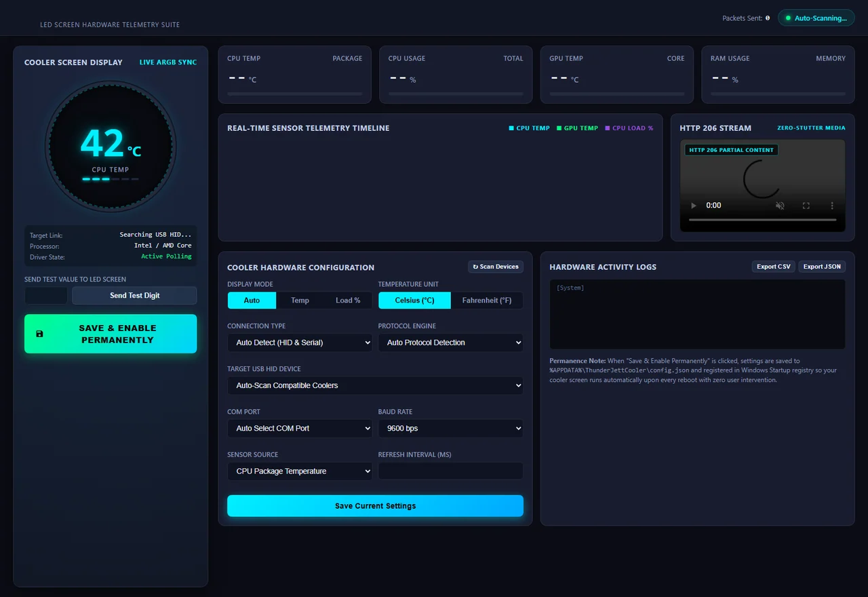Click the 42°C round cooler display
Screen dimensions: 868x597
111,147
